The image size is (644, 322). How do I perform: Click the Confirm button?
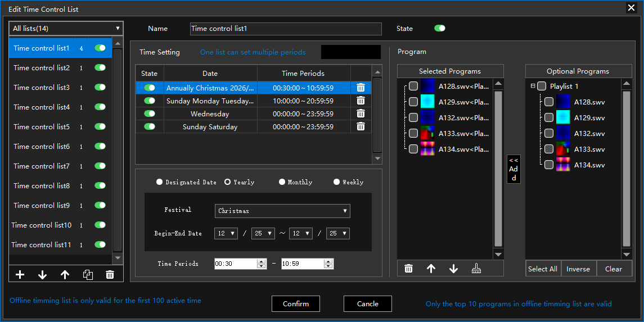pyautogui.click(x=296, y=303)
